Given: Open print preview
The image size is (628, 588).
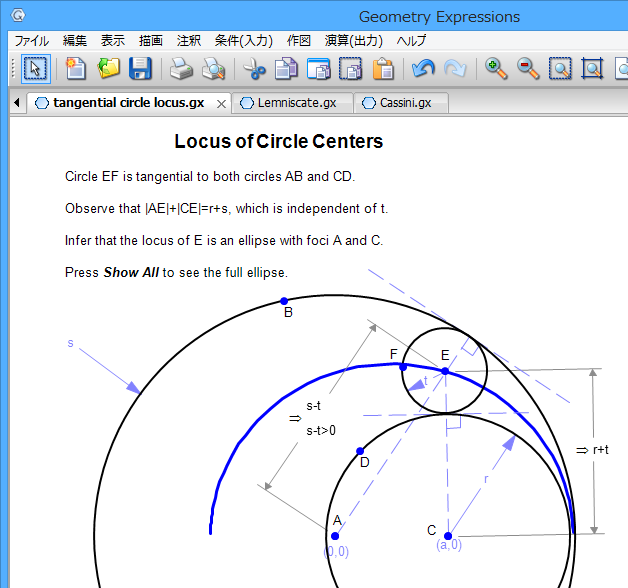Looking at the screenshot, I should pyautogui.click(x=212, y=69).
